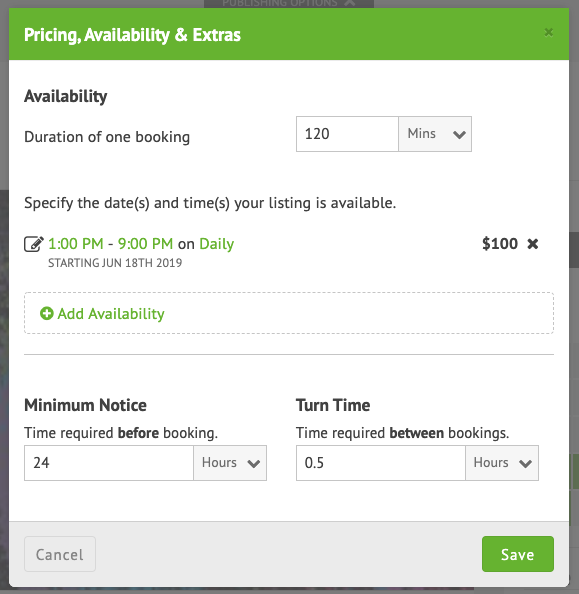Select the Turn Time field showing 0.5
Image resolution: width=579 pixels, height=594 pixels.
point(381,463)
